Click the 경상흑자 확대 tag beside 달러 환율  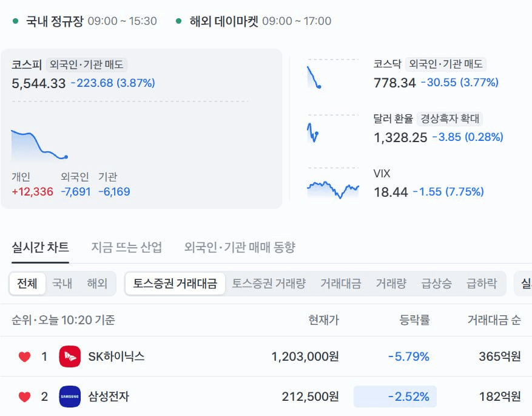[450, 118]
